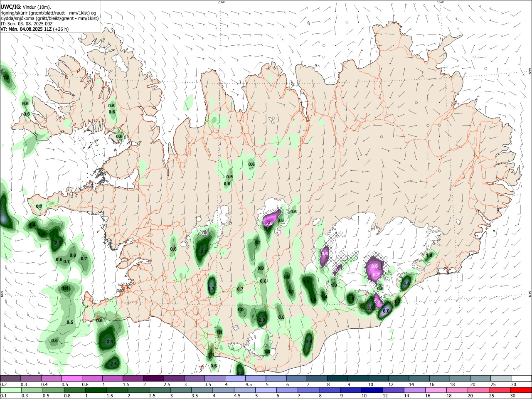Click the 4.4 precipitation value on the map

pos(406,284)
